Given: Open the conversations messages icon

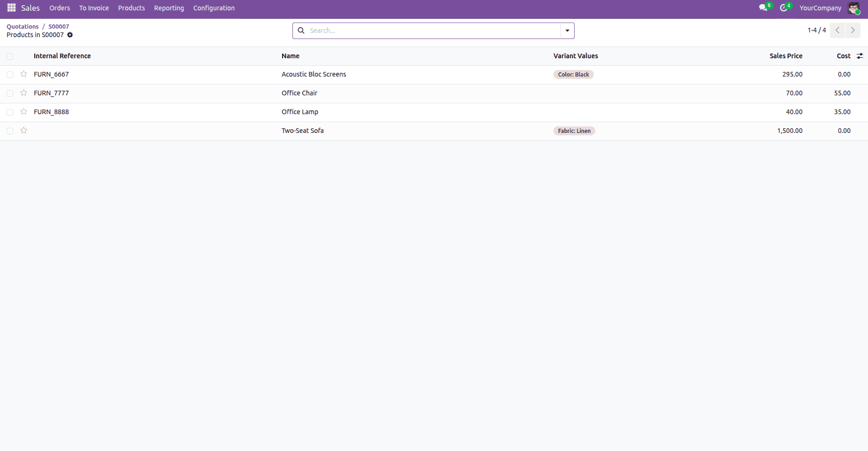Looking at the screenshot, I should pyautogui.click(x=763, y=8).
